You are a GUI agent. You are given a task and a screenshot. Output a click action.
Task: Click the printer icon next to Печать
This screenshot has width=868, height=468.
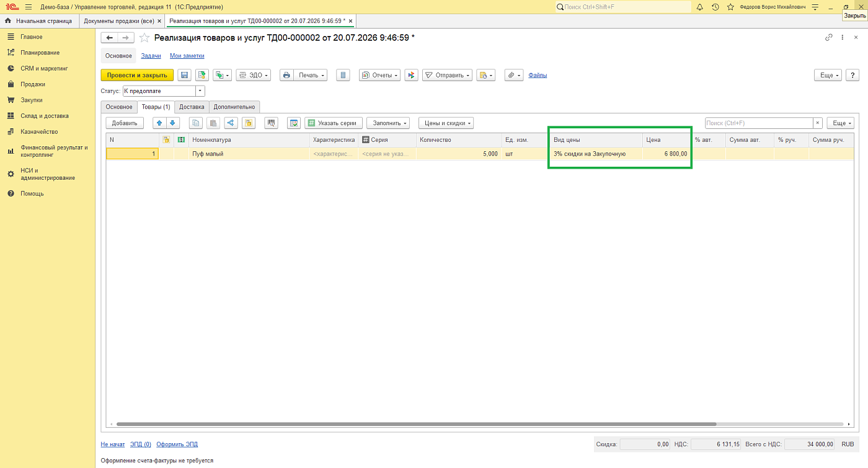pyautogui.click(x=286, y=75)
